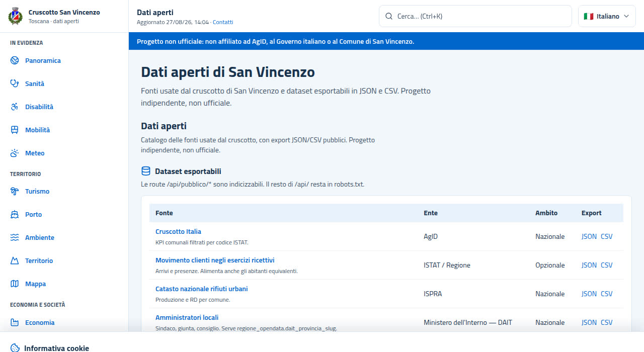Open Territorio from the sidebar
Image resolution: width=644 pixels, height=352 pixels.
click(39, 260)
